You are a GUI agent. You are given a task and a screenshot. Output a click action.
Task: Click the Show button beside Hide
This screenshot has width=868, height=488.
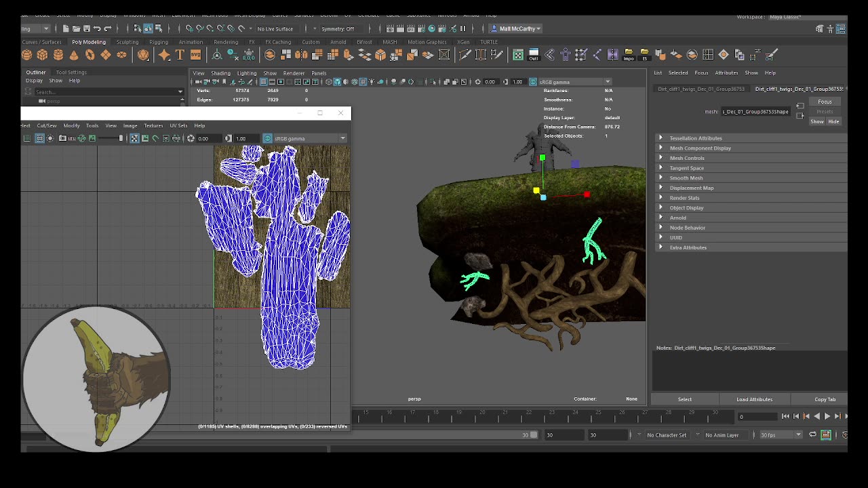(x=817, y=121)
